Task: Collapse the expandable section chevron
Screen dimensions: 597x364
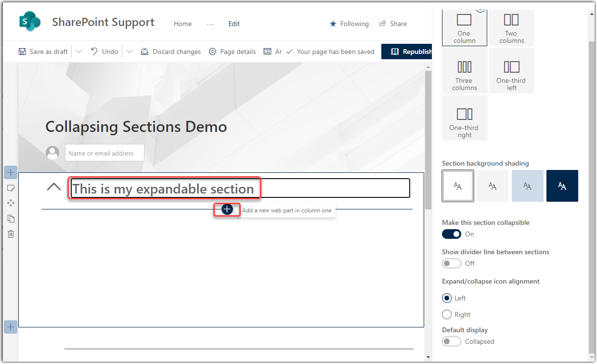Action: 53,187
